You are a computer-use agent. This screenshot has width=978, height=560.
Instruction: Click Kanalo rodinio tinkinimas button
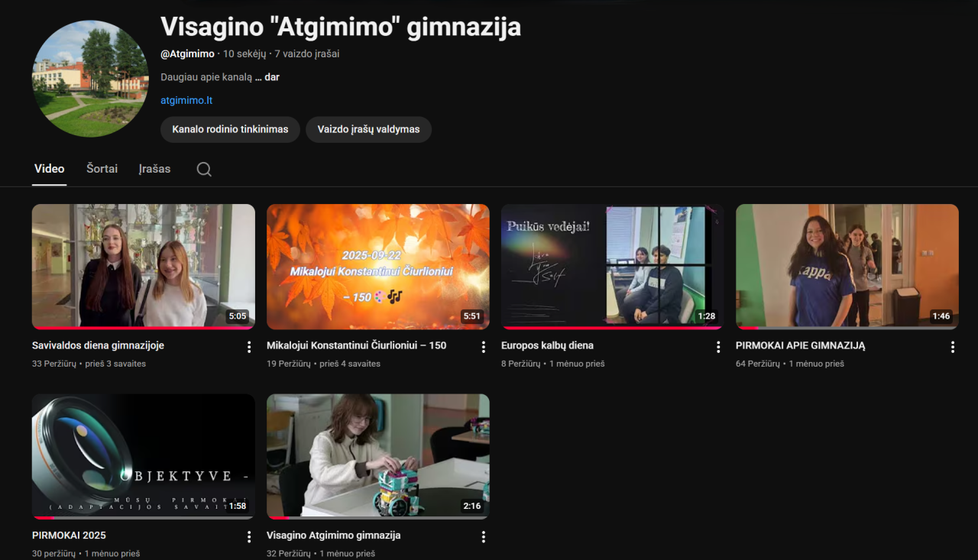(230, 129)
